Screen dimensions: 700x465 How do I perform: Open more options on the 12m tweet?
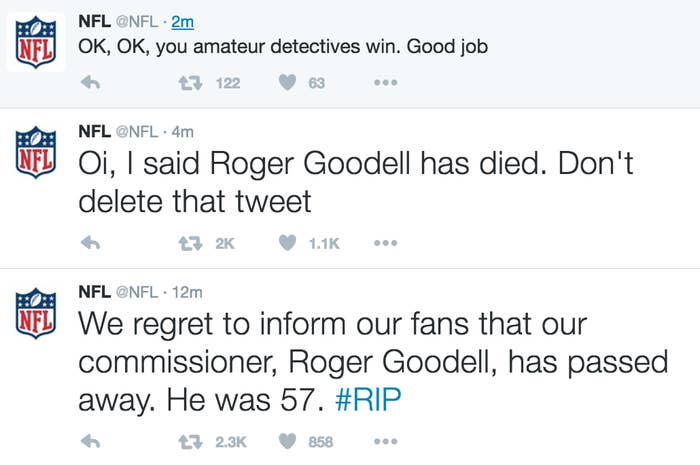[386, 442]
